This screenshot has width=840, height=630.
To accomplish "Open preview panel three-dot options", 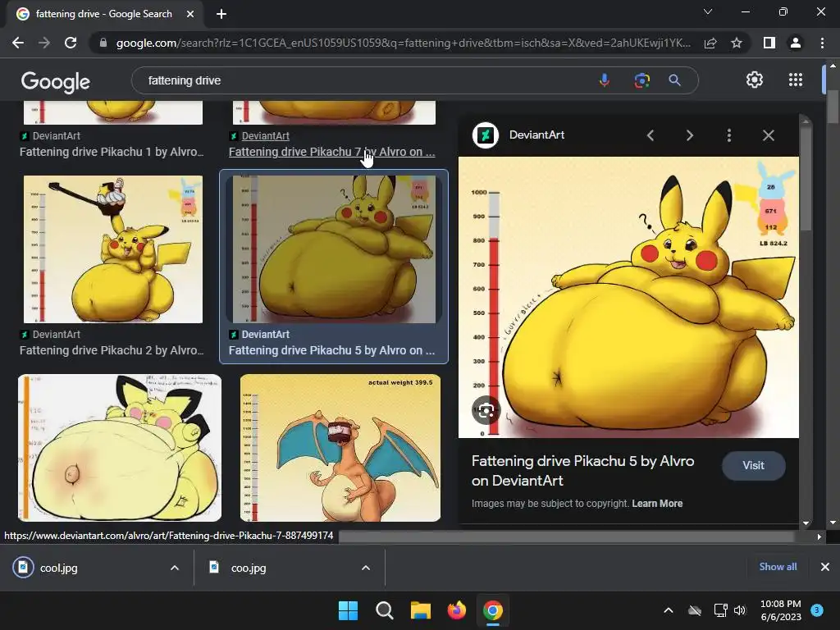I will coord(728,135).
